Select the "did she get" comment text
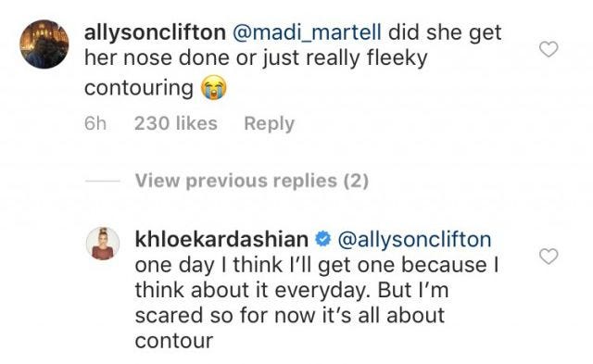 (x=445, y=32)
